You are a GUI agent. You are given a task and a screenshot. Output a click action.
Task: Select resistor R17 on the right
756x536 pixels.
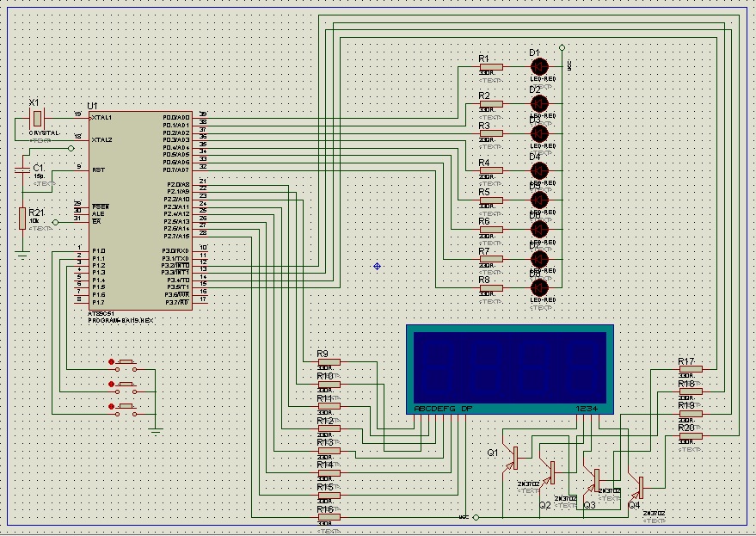[690, 369]
